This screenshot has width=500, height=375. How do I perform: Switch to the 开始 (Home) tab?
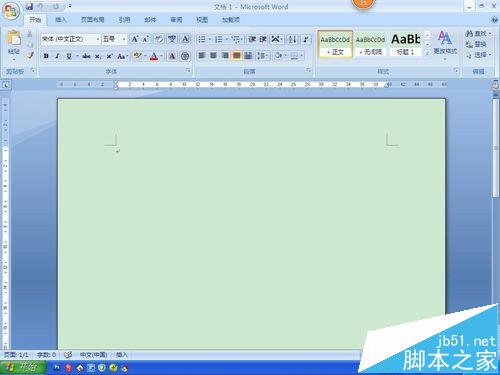[x=35, y=20]
